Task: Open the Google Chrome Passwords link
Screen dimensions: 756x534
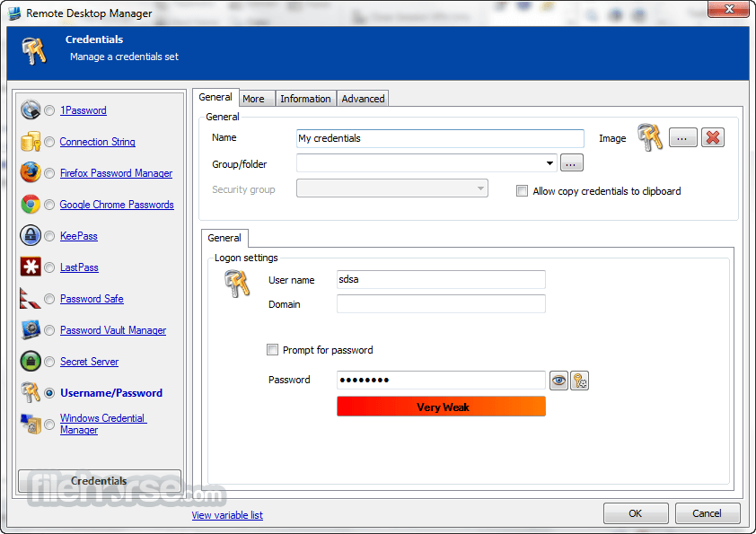Action: pyautogui.click(x=117, y=205)
